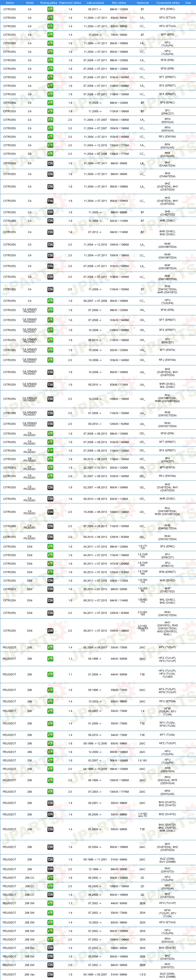This screenshot has width=196, height=980.
Task: Click diesel icon in 206 SW RHY (DW10TD) row
Action: (50, 965)
